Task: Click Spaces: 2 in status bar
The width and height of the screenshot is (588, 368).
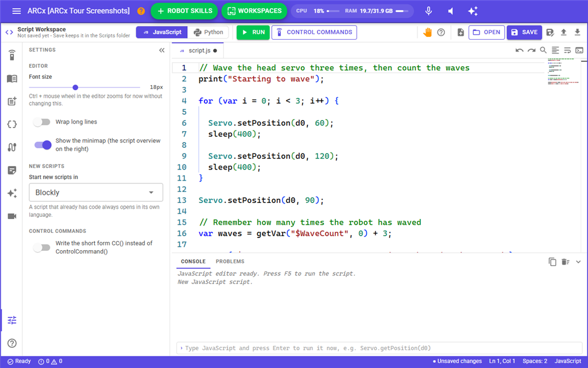Action: (535, 361)
